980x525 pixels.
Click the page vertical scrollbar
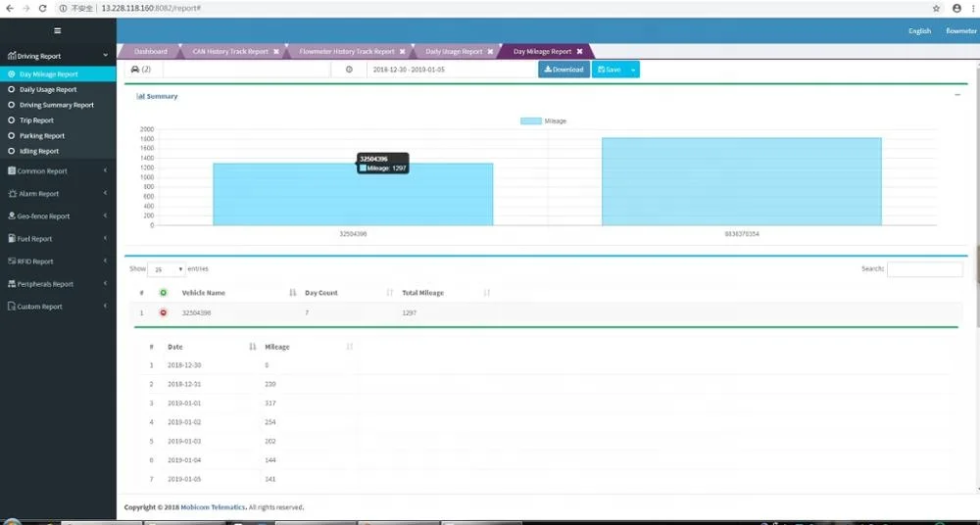pos(977,262)
